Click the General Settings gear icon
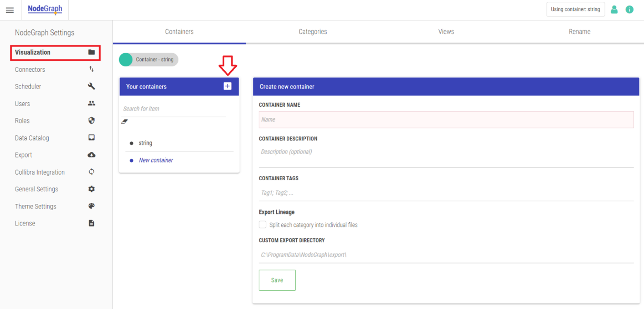Screen dimensions: 644x309 coord(91,189)
